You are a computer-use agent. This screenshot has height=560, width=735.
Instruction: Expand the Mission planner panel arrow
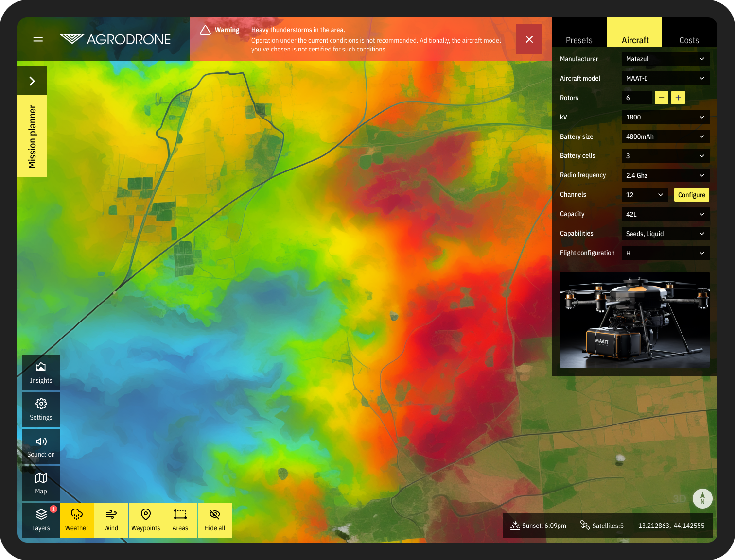tap(32, 81)
